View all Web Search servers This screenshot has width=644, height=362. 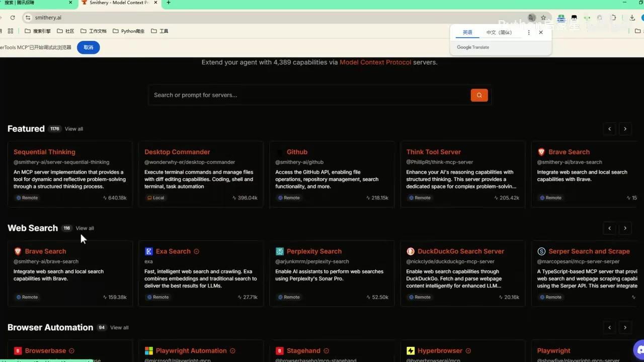[x=84, y=228]
